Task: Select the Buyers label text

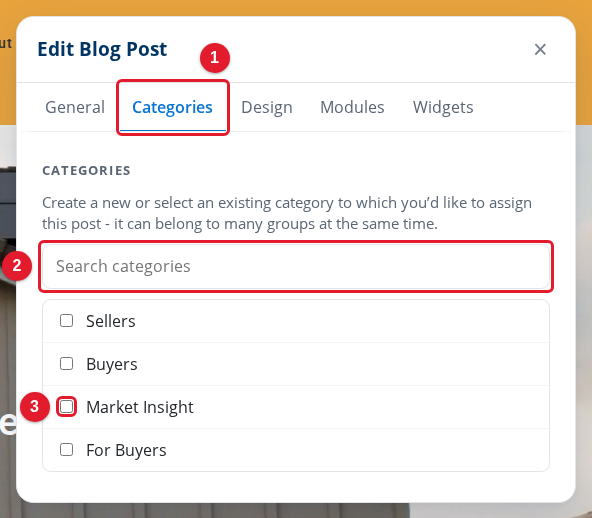Action: 112,365
